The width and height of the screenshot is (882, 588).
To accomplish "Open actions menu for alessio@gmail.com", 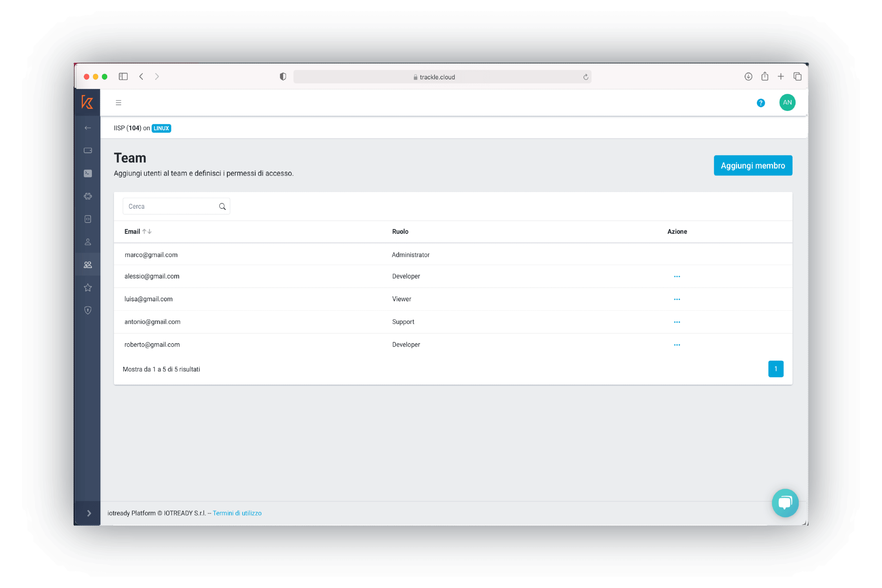I will click(x=676, y=277).
